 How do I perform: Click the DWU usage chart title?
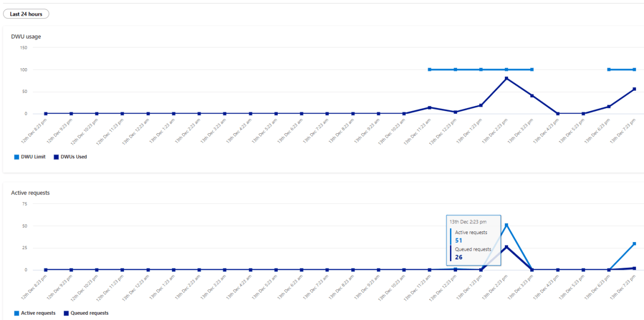click(26, 37)
